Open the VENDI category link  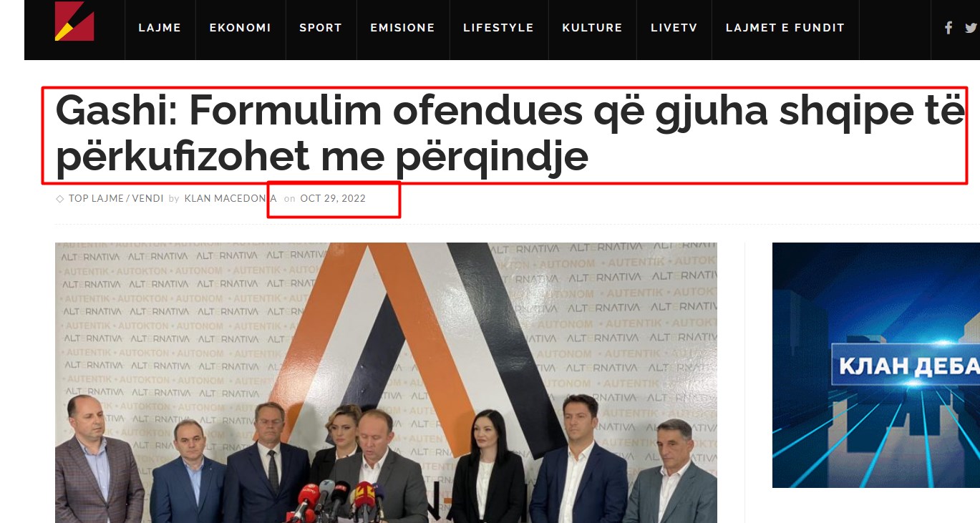[x=147, y=198]
